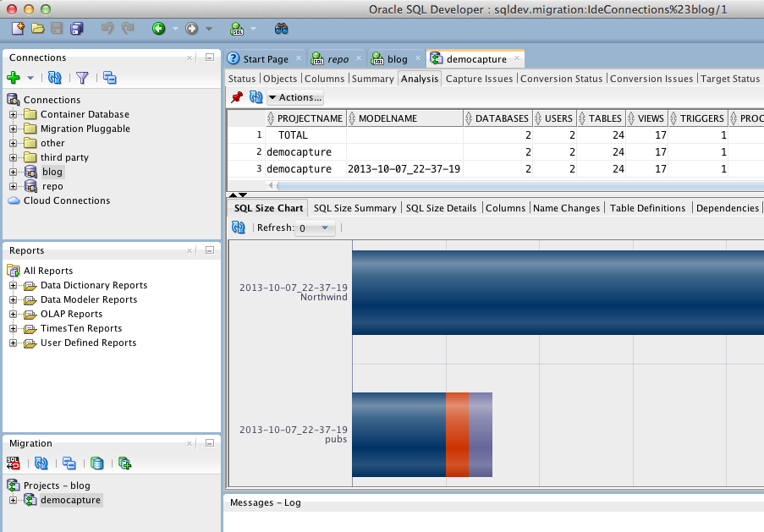Minimize the Migration panel

point(210,443)
